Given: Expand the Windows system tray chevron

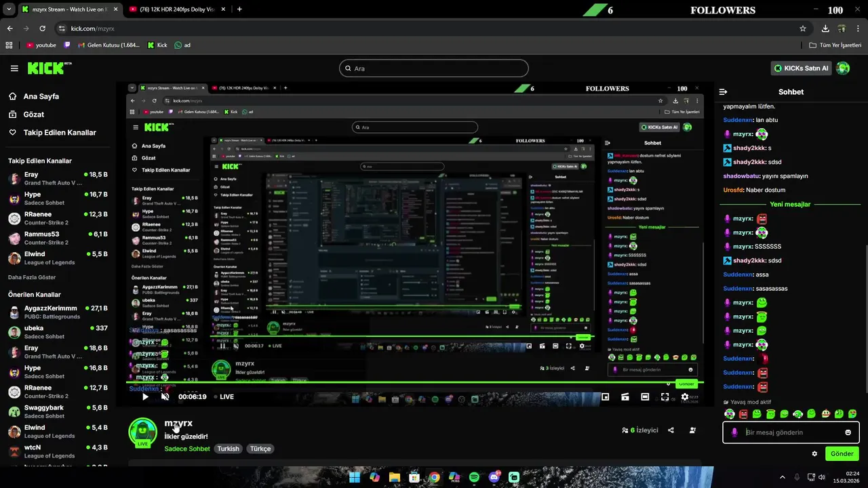Looking at the screenshot, I should click(782, 477).
